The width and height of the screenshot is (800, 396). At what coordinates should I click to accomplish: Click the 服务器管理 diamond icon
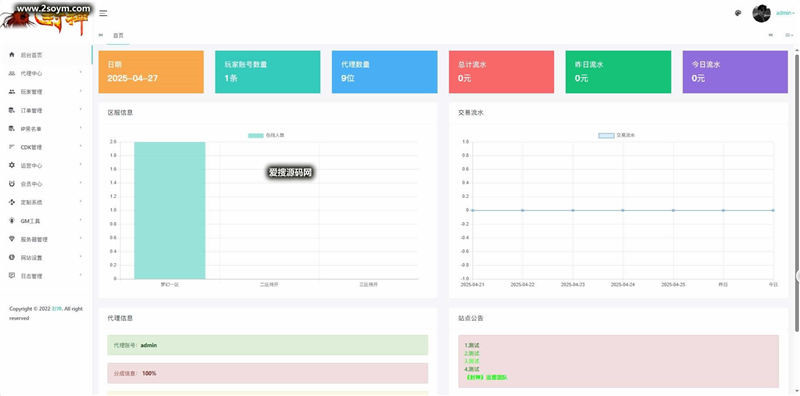12,239
